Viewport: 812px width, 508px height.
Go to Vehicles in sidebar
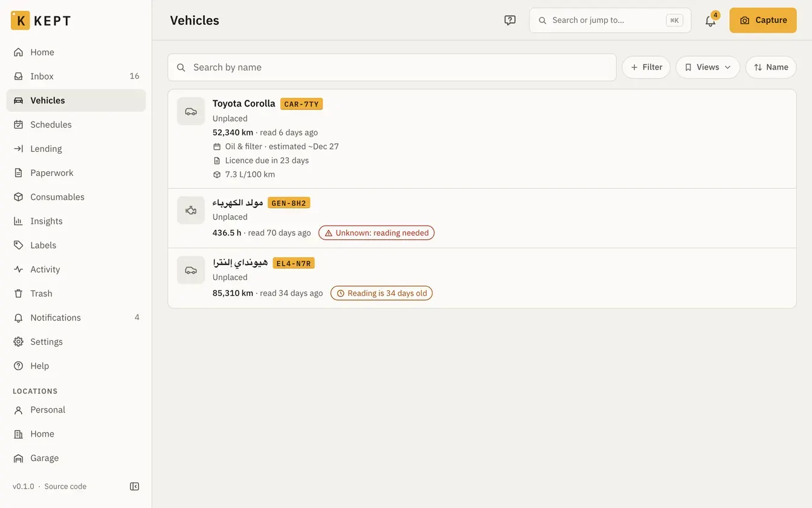tap(76, 100)
